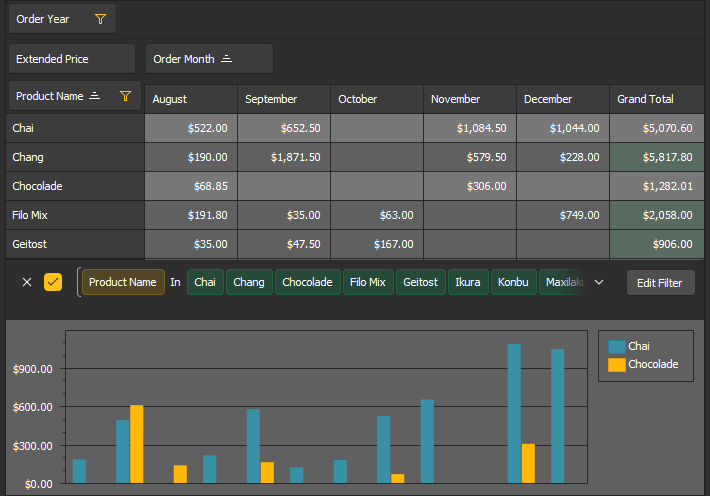
Task: Select the $1,282.01 grand total cell
Action: click(657, 186)
